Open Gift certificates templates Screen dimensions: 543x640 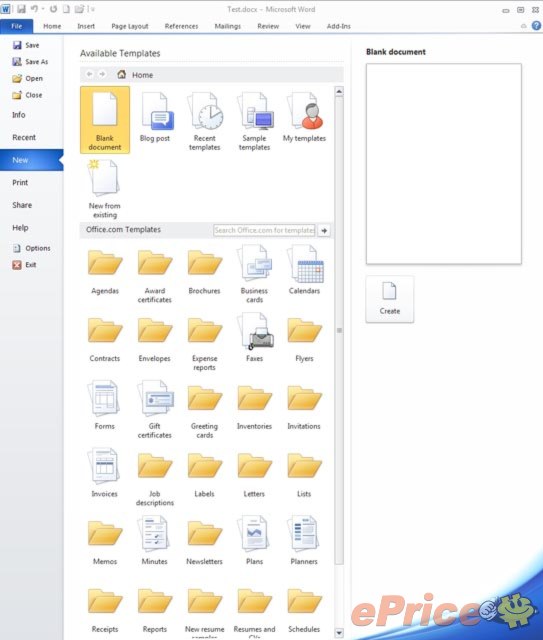[x=155, y=410]
